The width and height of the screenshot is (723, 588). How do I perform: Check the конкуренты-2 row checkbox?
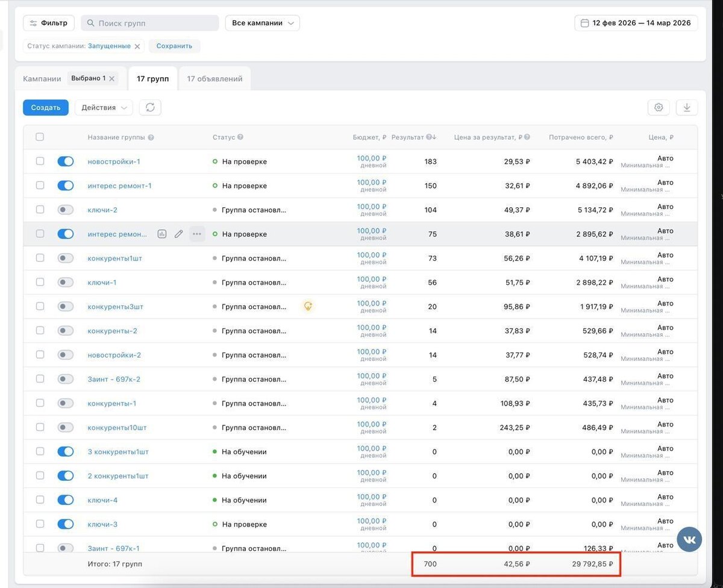[x=40, y=330]
